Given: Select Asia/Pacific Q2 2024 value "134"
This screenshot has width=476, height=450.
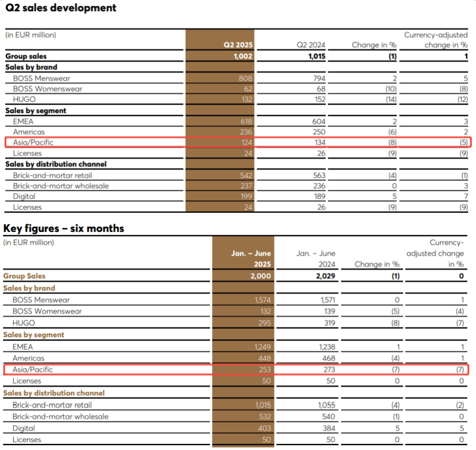Looking at the screenshot, I should [320, 142].
